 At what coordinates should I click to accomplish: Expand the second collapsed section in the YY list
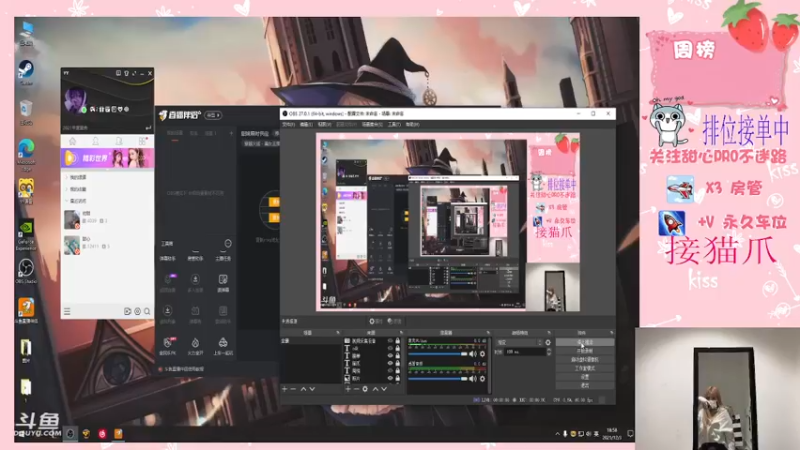click(66, 189)
